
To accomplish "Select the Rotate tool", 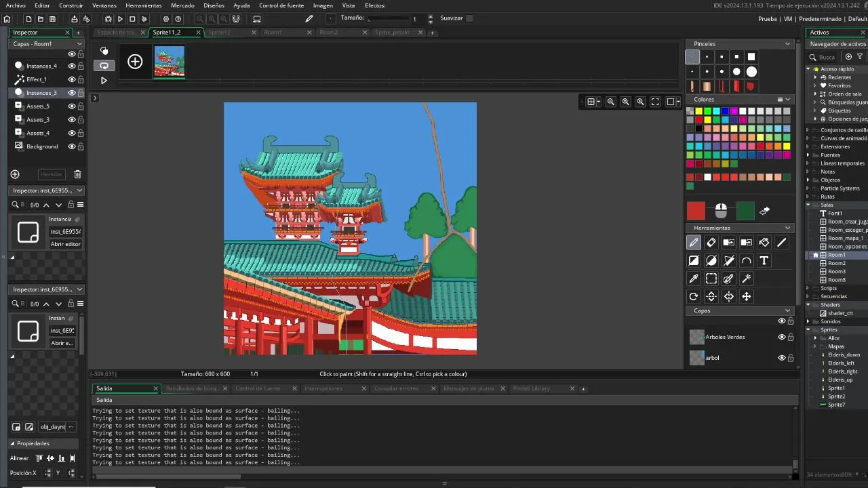I will point(694,296).
